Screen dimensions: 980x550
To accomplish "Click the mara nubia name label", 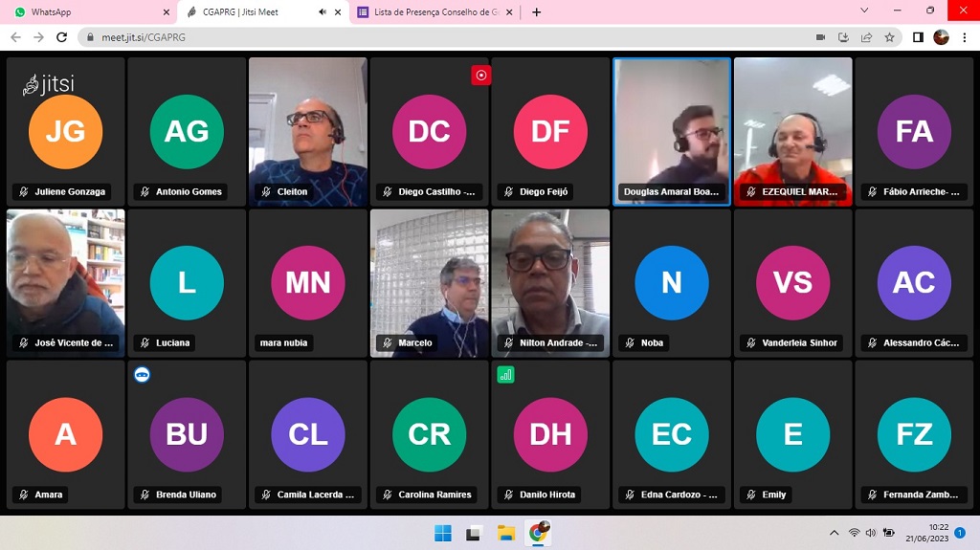I will (x=283, y=342).
